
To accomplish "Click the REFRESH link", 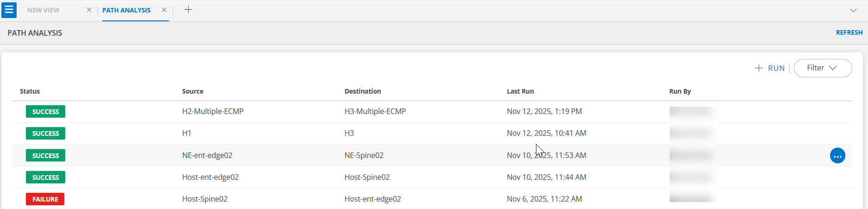I will pyautogui.click(x=849, y=32).
